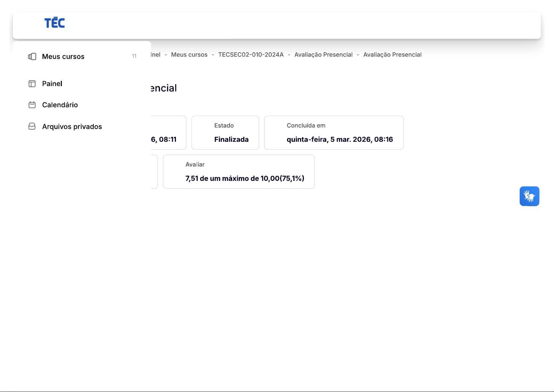This screenshot has height=392, width=554.
Task: Select the Concluída em date card
Action: click(x=333, y=133)
